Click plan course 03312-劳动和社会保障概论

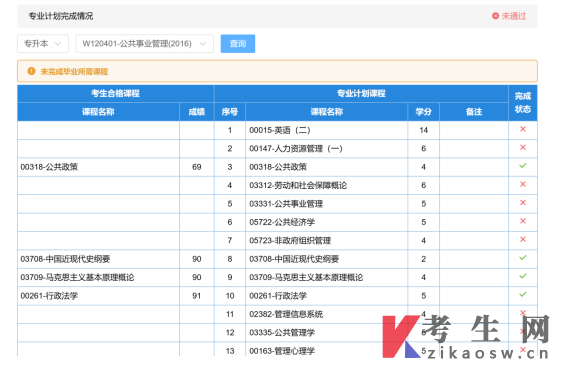click(298, 185)
